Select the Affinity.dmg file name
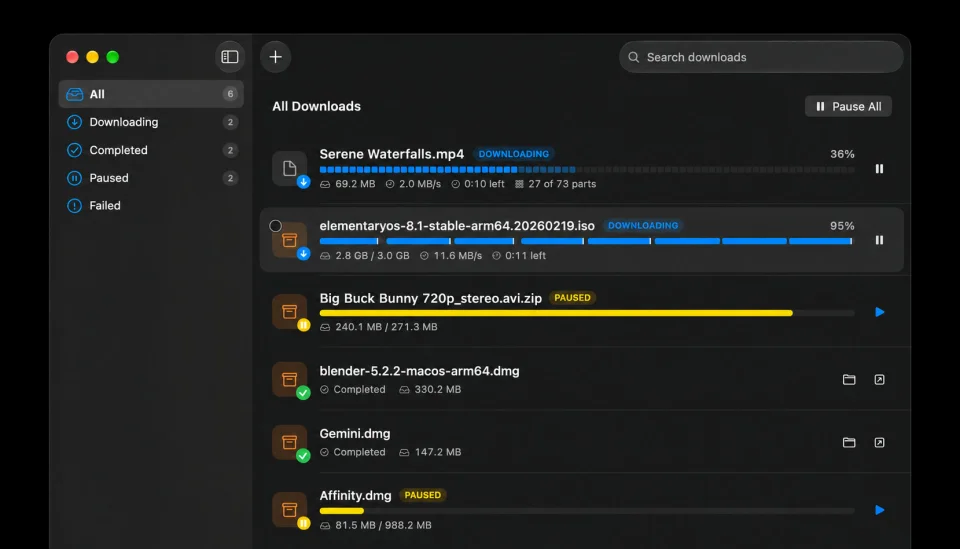This screenshot has height=549, width=960. click(x=355, y=495)
